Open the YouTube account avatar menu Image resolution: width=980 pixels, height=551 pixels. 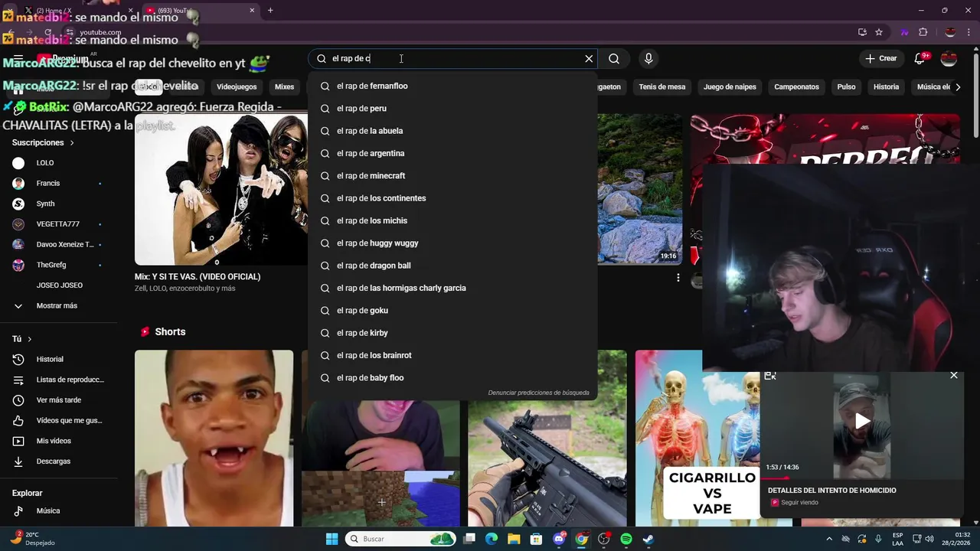point(949,59)
